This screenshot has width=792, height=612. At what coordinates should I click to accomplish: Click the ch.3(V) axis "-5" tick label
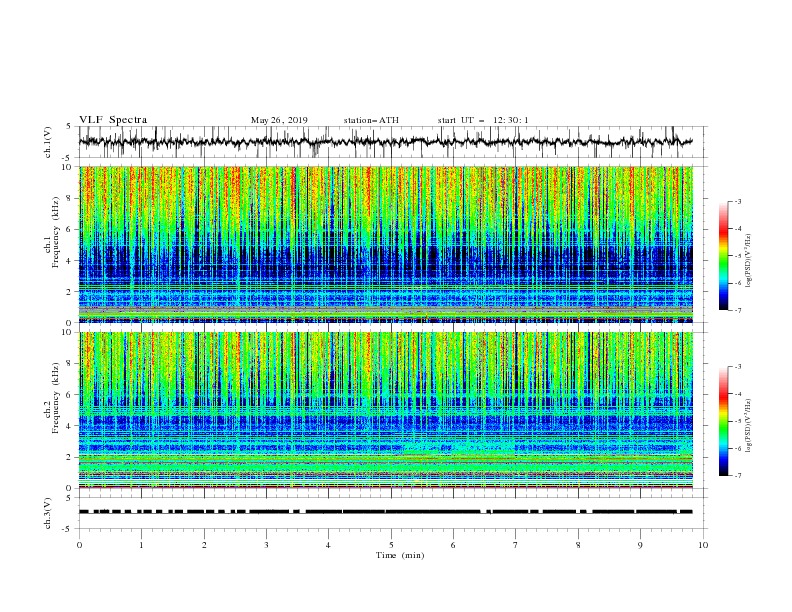tap(68, 529)
